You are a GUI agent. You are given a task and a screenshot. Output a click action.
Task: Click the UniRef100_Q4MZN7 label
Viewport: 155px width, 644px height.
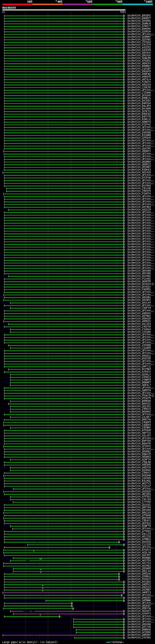point(139,635)
